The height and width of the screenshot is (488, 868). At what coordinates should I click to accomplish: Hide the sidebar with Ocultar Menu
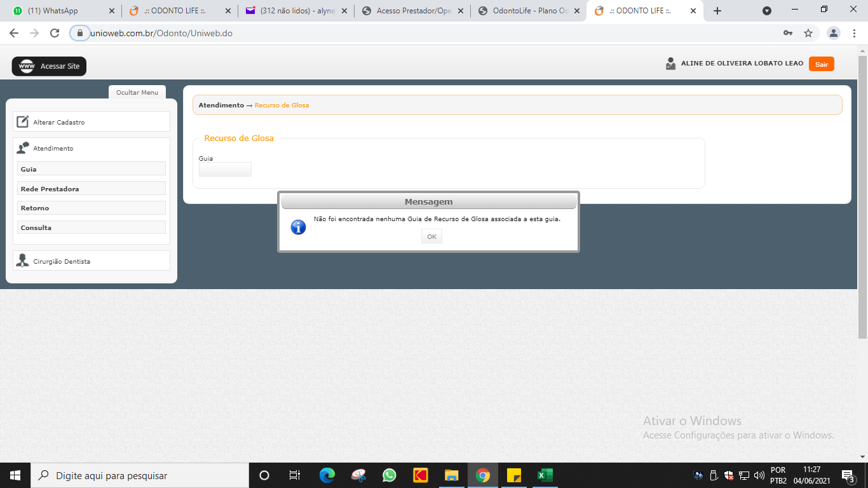tap(137, 93)
